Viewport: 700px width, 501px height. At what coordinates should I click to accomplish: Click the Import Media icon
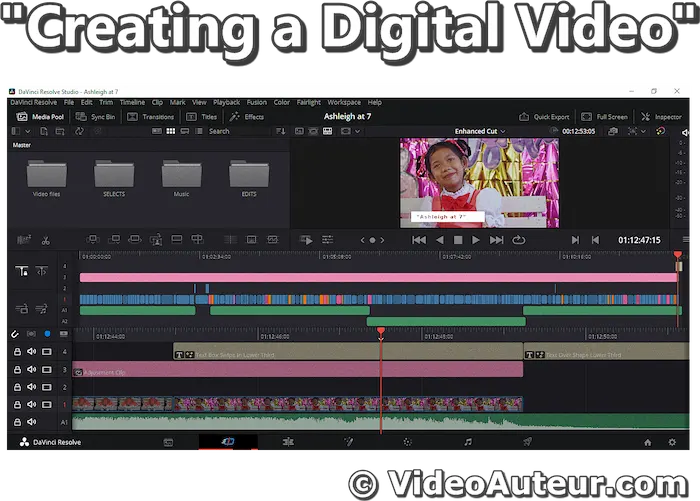(x=44, y=131)
